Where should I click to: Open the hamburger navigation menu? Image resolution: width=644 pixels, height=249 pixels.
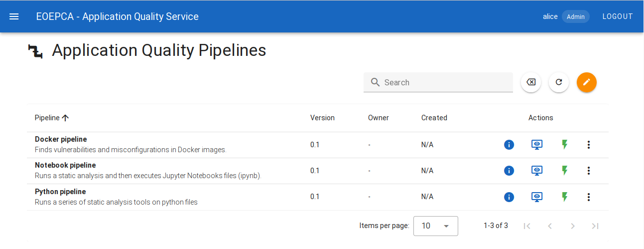pos(14,16)
